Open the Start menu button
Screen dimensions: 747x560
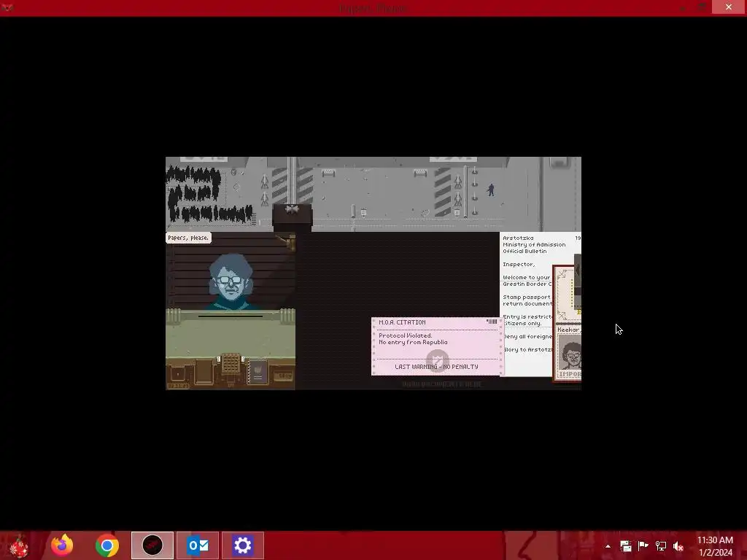coord(18,545)
